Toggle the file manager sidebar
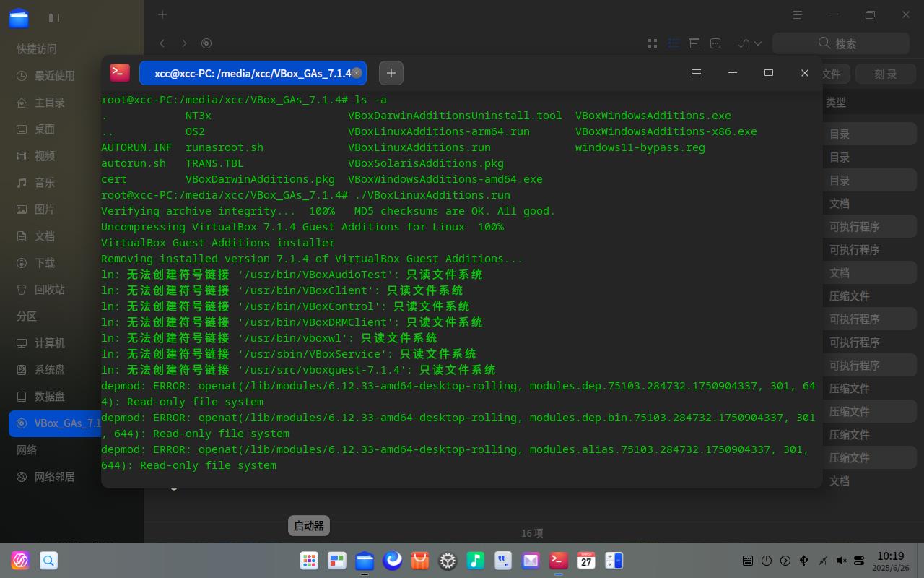 [x=54, y=17]
